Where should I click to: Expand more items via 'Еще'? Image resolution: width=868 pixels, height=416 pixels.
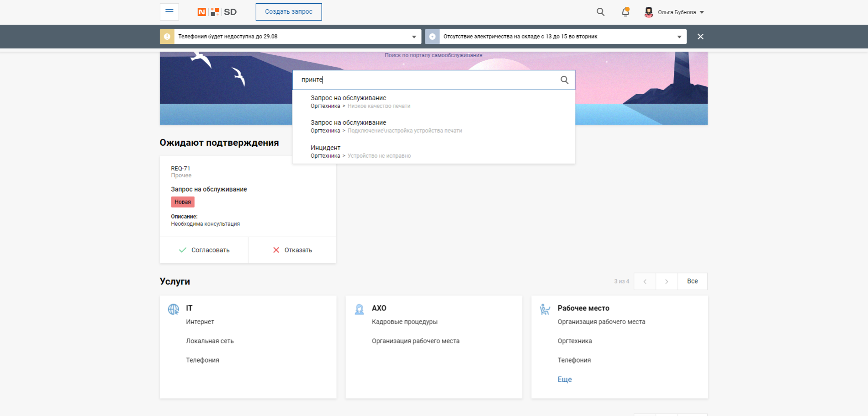tap(565, 379)
